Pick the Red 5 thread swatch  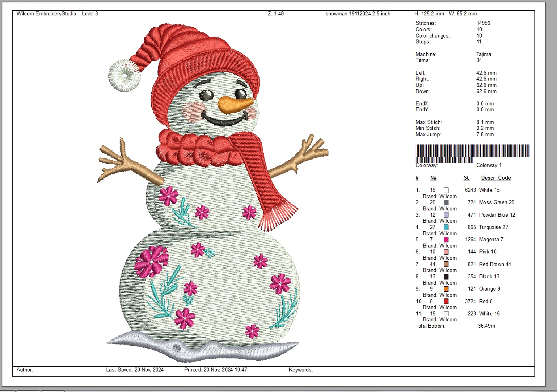(x=446, y=301)
